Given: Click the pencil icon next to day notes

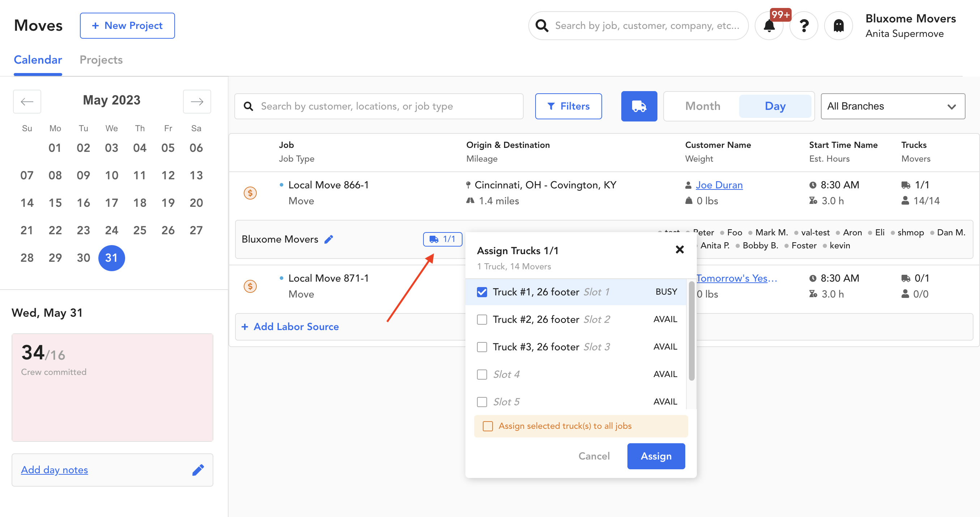Looking at the screenshot, I should click(198, 470).
